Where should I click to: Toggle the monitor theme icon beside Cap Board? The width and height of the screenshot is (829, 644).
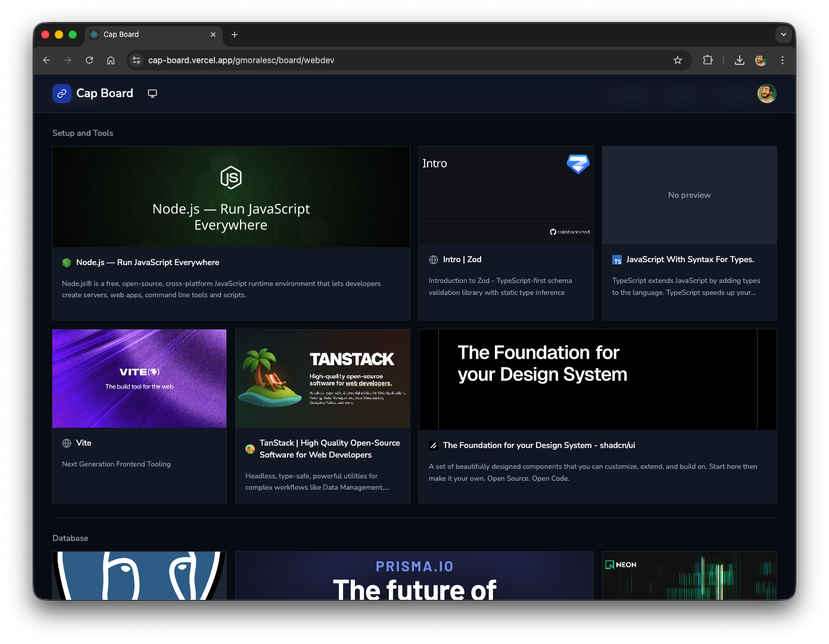pos(152,94)
